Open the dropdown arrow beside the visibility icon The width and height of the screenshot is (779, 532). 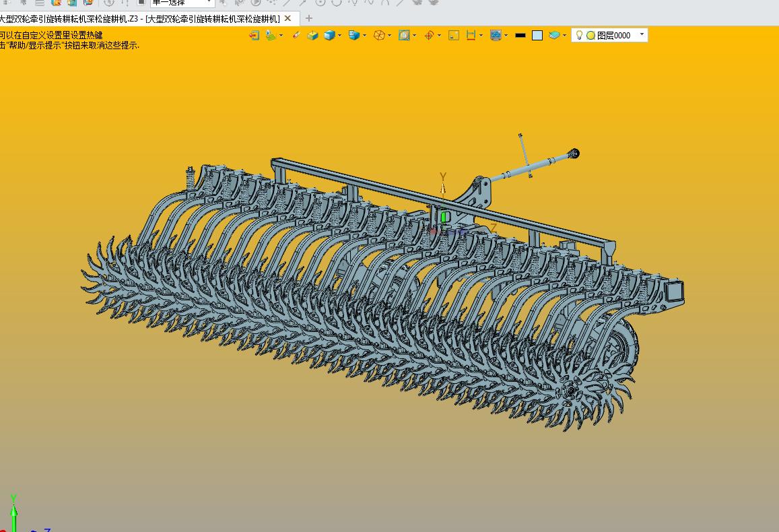[281, 35]
